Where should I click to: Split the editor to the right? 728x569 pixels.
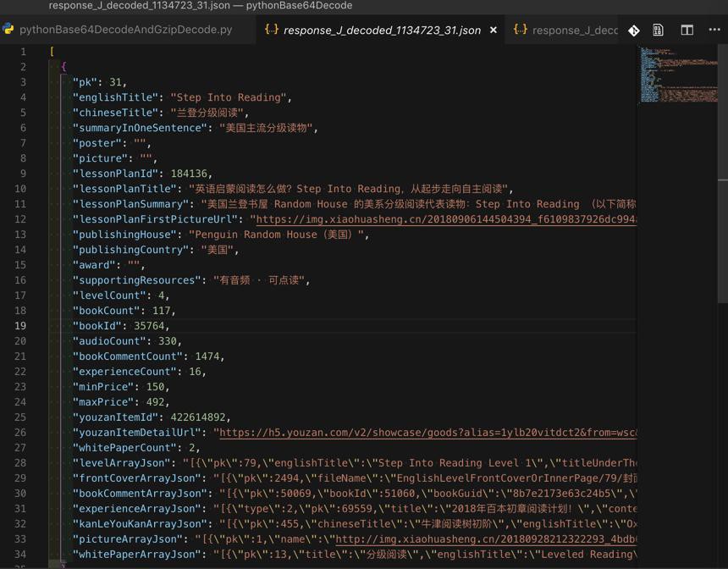(687, 30)
